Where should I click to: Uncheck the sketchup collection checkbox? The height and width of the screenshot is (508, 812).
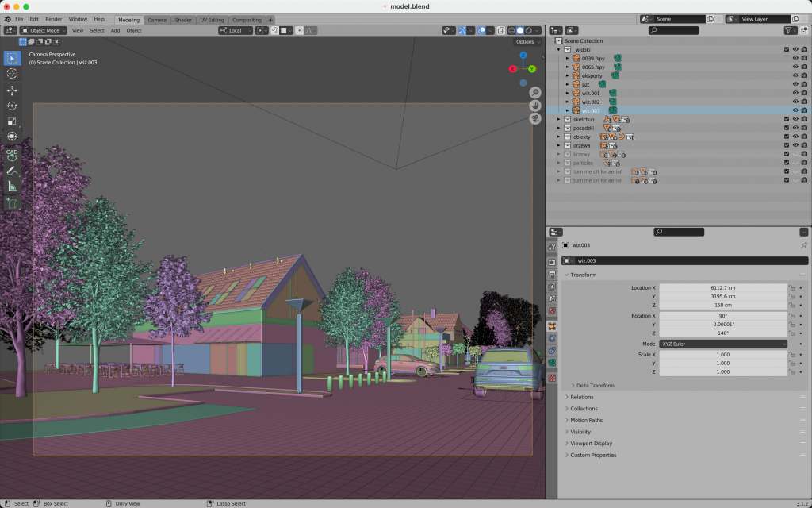[x=786, y=119]
